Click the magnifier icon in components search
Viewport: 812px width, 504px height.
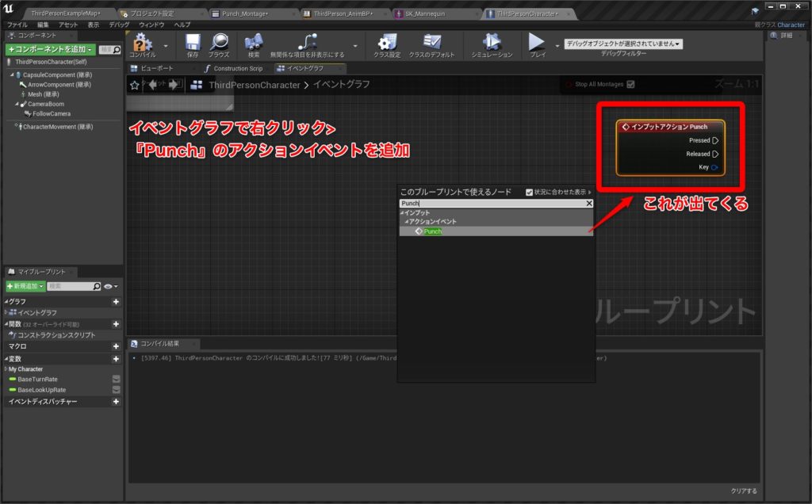(117, 50)
